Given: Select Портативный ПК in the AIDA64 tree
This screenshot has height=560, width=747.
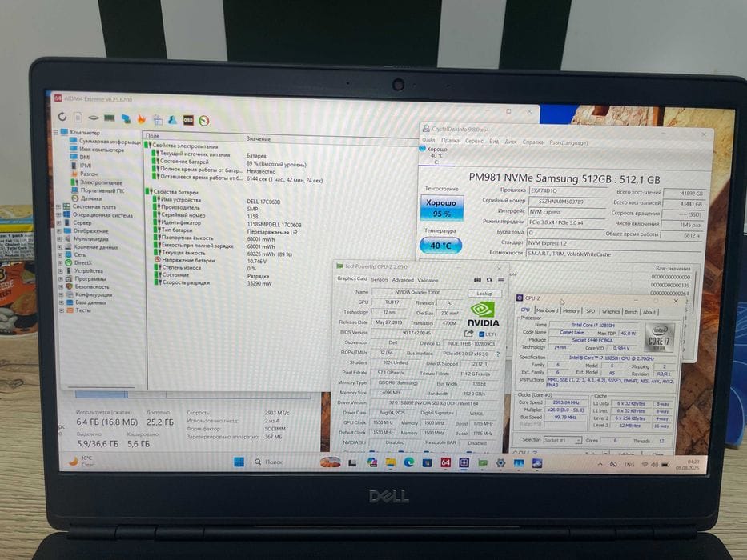Looking at the screenshot, I should point(98,190).
